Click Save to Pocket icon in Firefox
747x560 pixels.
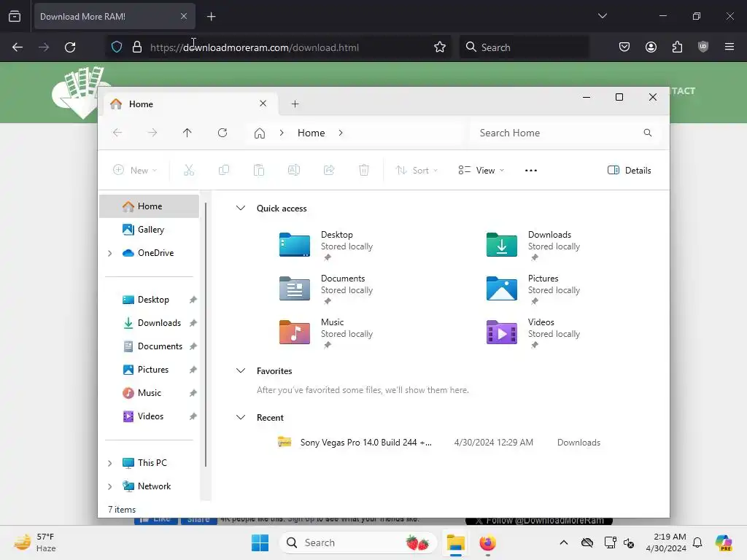(x=624, y=47)
